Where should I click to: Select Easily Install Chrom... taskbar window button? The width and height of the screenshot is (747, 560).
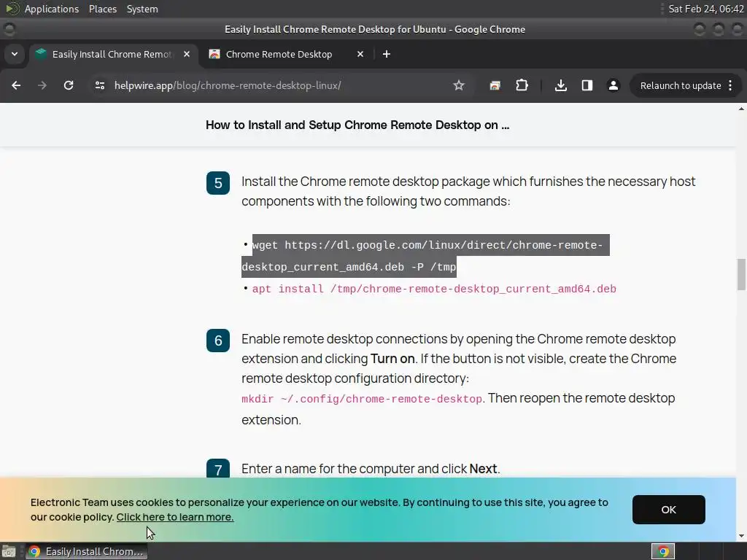point(86,551)
